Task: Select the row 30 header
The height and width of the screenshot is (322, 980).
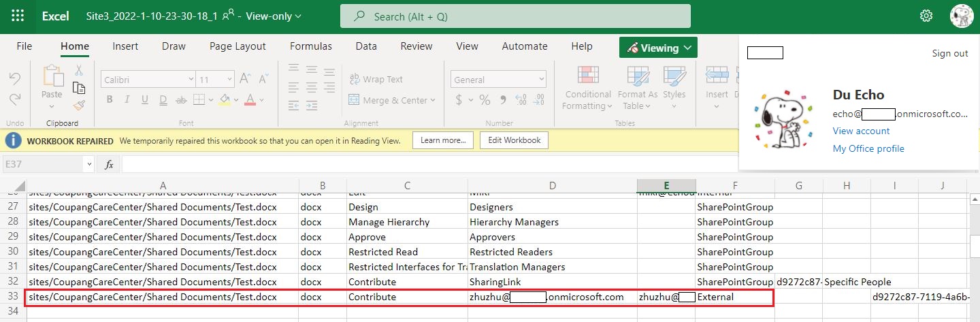Action: 14,252
